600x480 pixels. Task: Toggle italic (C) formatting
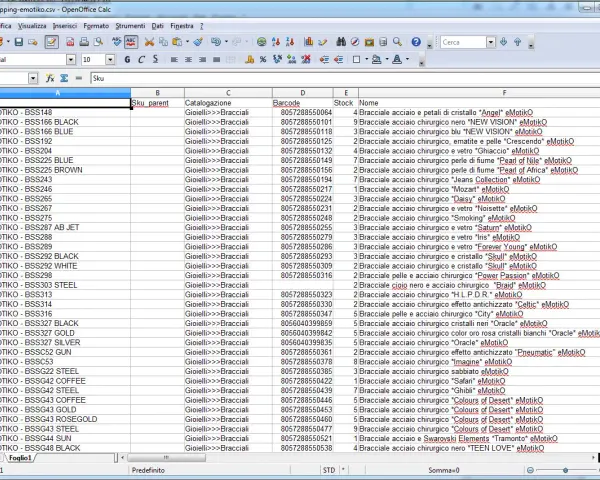(x=141, y=59)
